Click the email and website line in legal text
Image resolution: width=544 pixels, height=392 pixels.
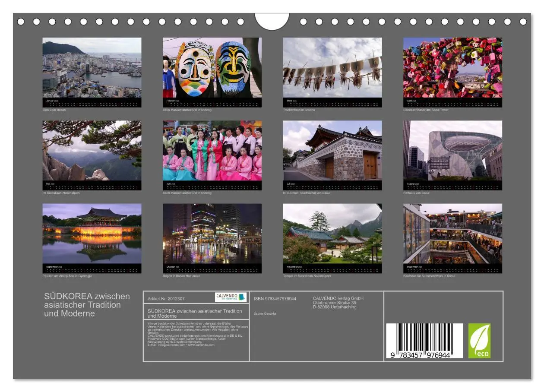point(181,345)
